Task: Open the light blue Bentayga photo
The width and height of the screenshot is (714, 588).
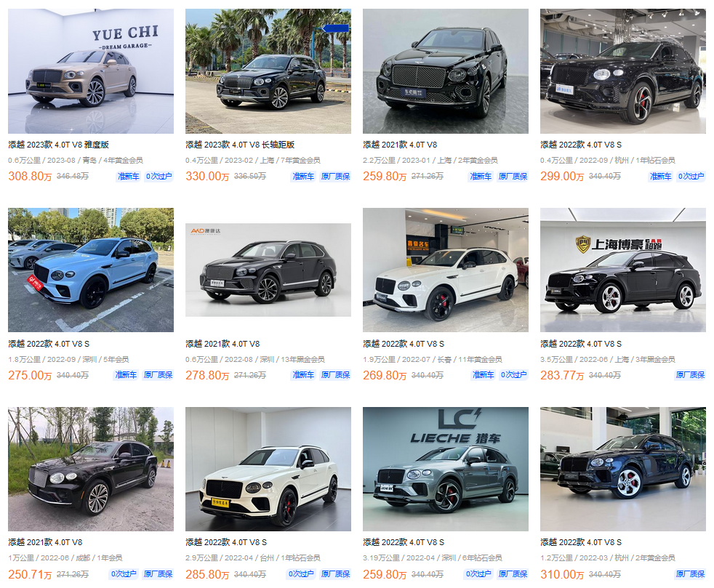Action: tap(91, 270)
